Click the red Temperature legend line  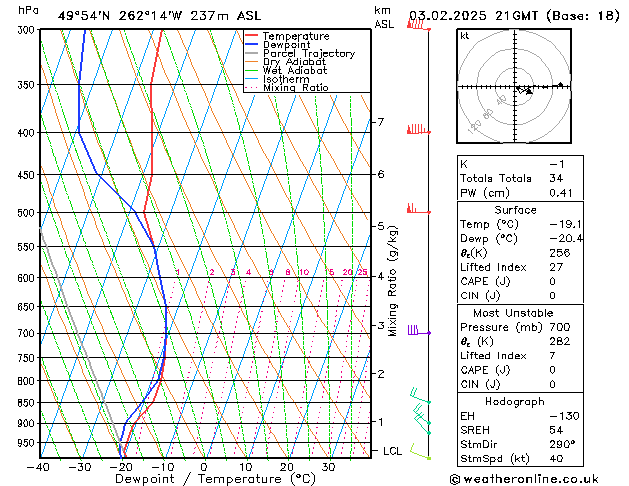point(251,36)
